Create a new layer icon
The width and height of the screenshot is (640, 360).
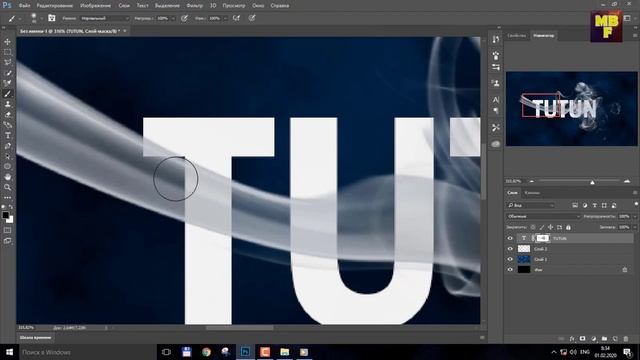click(615, 339)
